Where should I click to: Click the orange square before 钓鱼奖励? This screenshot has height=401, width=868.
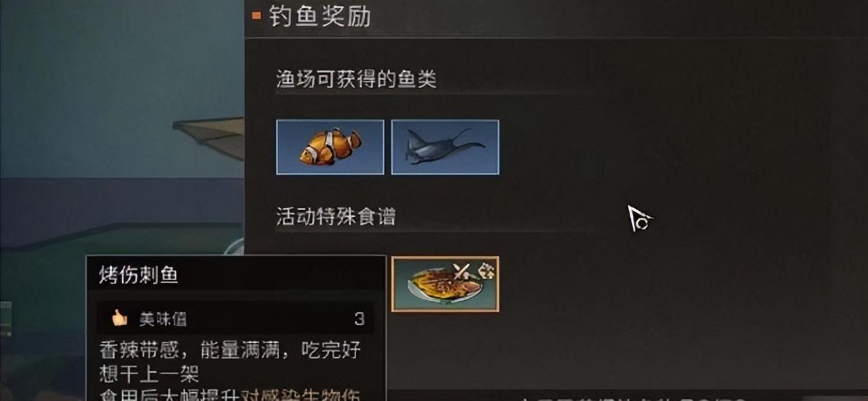(x=257, y=16)
